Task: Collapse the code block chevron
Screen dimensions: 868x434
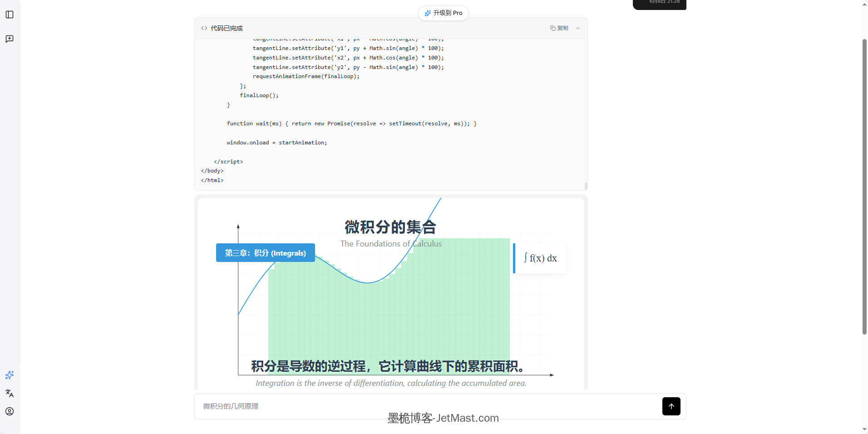Action: click(x=578, y=28)
